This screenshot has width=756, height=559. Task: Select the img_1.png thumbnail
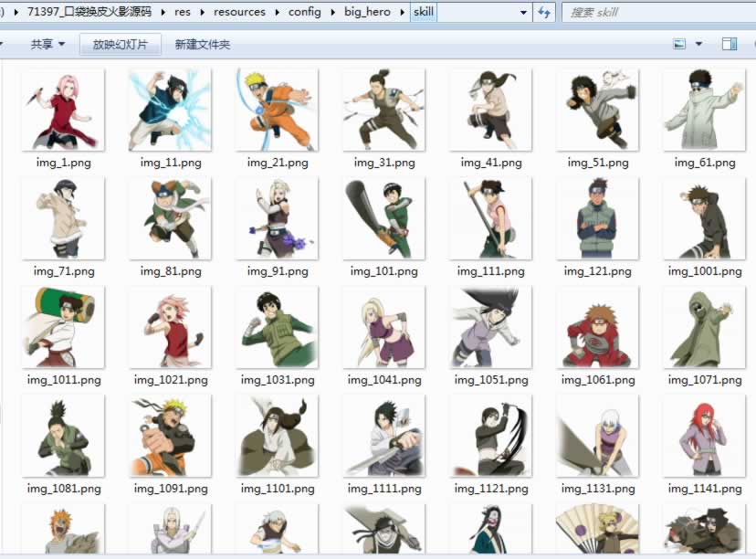[63, 110]
